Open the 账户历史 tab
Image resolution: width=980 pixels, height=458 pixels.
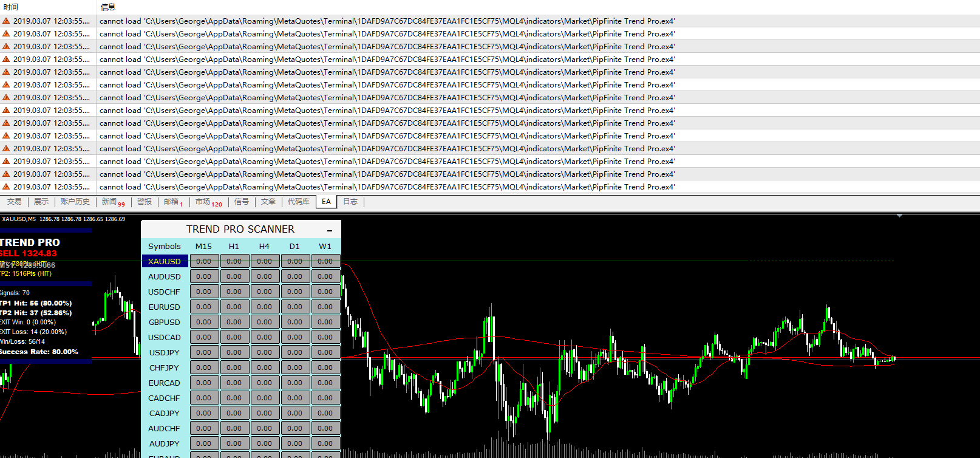tap(75, 202)
